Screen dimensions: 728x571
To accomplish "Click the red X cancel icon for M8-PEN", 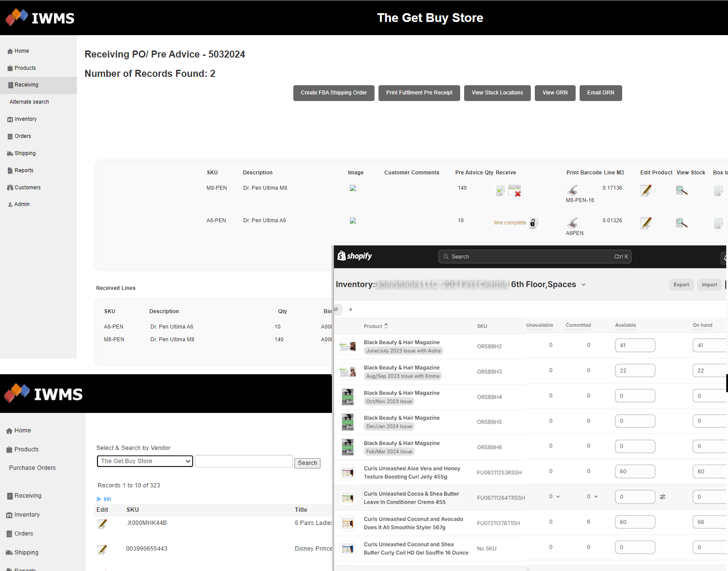I will (x=515, y=191).
